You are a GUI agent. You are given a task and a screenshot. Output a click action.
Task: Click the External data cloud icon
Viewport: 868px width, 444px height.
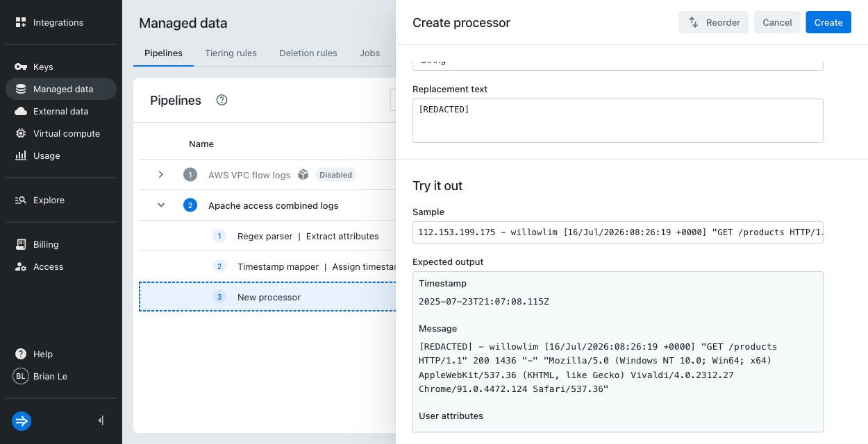coord(21,111)
